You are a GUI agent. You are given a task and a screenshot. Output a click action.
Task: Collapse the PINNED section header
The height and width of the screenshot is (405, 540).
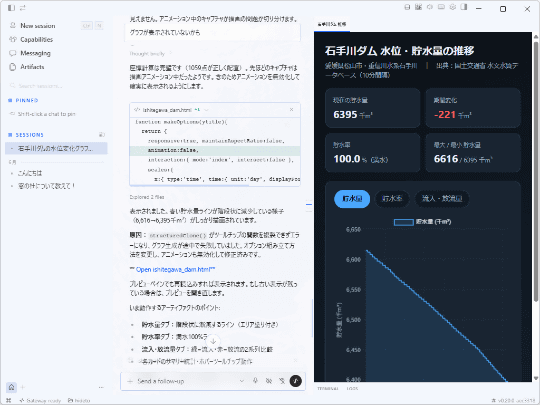coord(27,100)
